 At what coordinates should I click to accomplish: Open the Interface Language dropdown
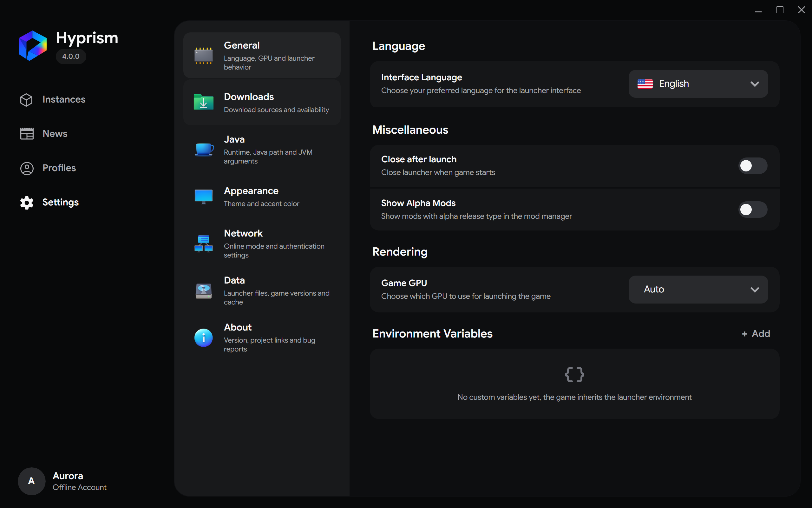pyautogui.click(x=698, y=84)
